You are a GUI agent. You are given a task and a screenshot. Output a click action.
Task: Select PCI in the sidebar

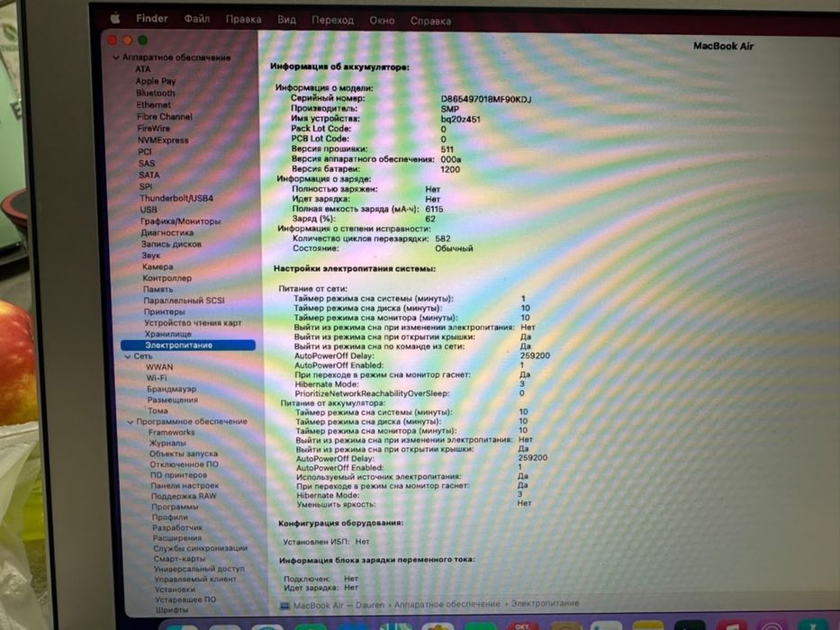pyautogui.click(x=145, y=151)
